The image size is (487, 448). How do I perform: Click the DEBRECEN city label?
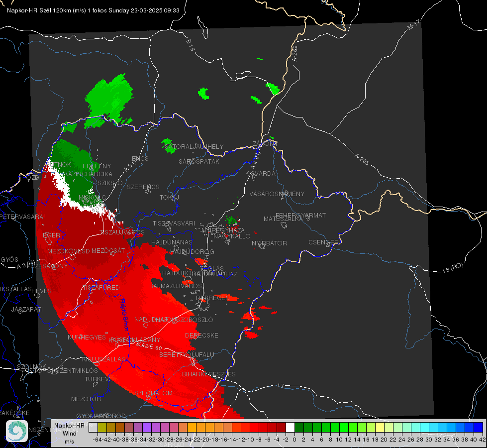(213, 298)
